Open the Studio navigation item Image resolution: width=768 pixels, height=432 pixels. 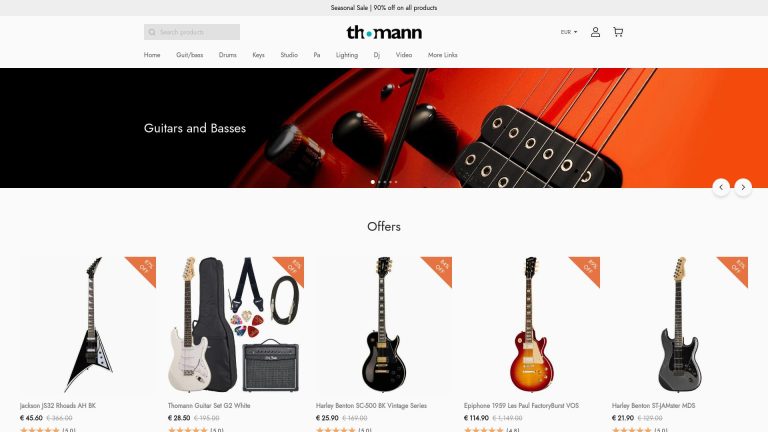pyautogui.click(x=289, y=55)
